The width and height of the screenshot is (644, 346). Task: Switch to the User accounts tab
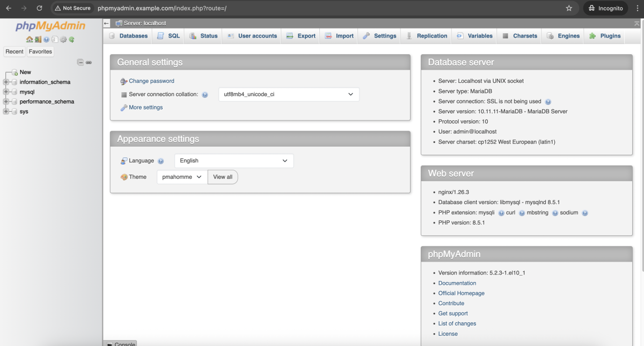pos(252,36)
